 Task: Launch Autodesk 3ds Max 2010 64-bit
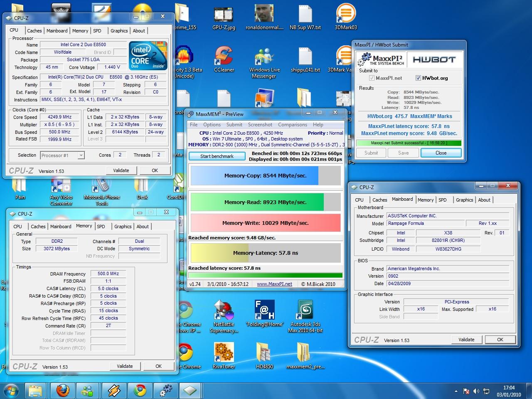[x=305, y=317]
